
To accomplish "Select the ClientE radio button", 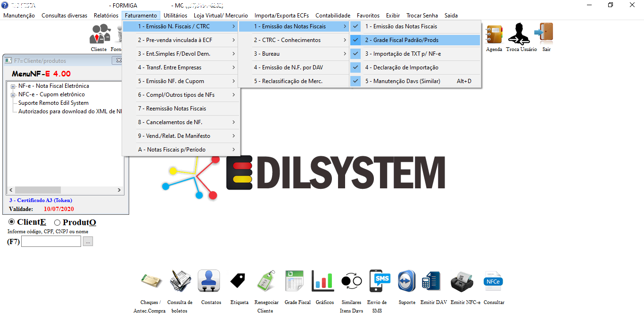I will pos(12,222).
